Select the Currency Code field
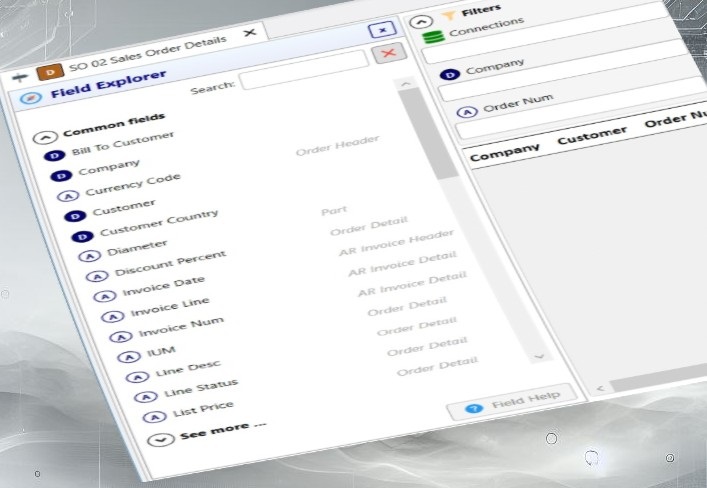 pos(133,184)
